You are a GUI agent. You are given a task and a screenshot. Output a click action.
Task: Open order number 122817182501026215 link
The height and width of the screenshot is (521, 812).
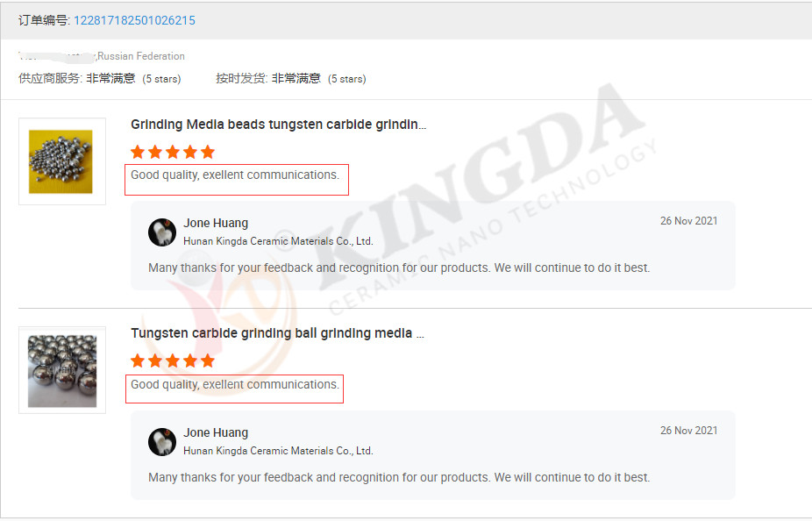[134, 20]
